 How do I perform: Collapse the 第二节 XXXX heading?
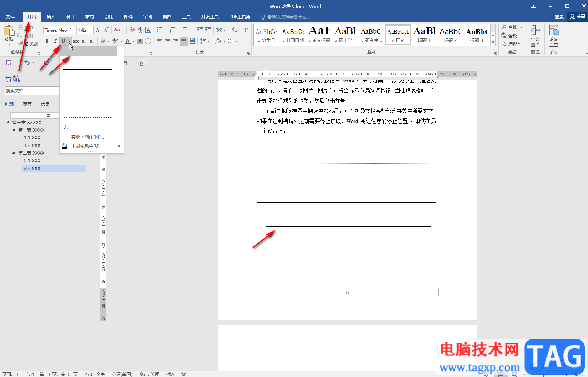coord(13,153)
